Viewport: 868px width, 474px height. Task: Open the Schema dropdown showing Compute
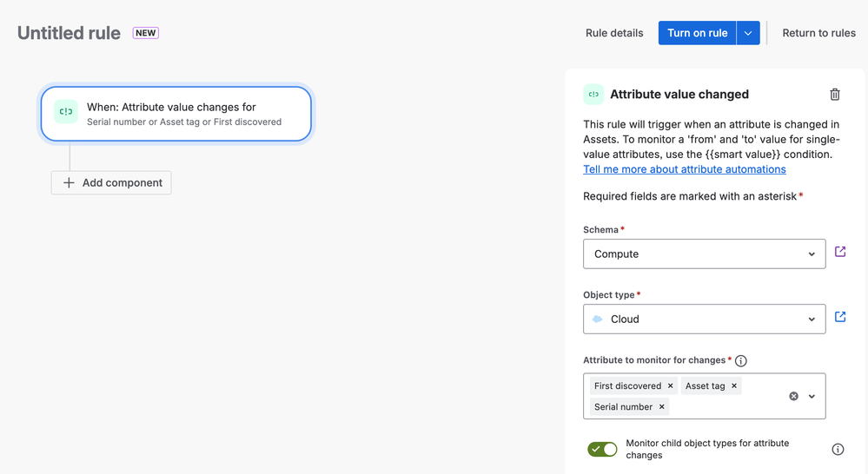pyautogui.click(x=704, y=253)
